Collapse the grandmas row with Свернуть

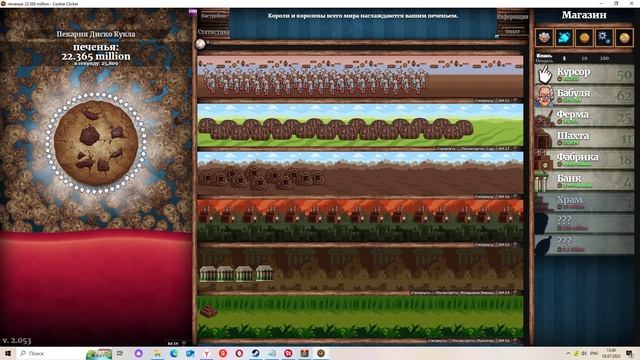tap(484, 100)
